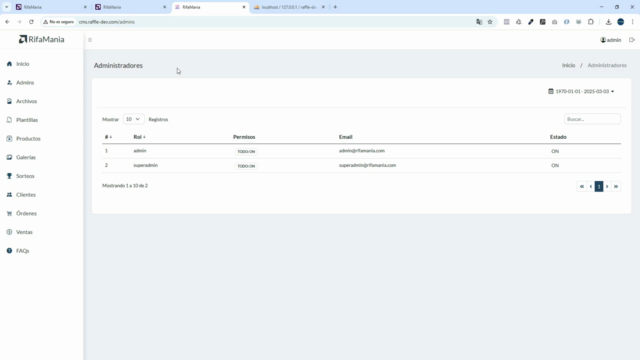Go to next page of results
Screen dimensions: 640x360
607,187
